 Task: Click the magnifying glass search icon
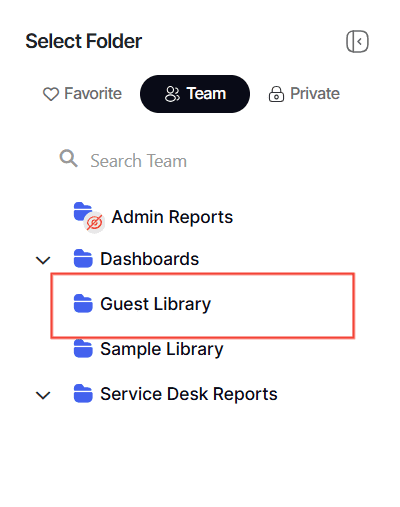(69, 158)
